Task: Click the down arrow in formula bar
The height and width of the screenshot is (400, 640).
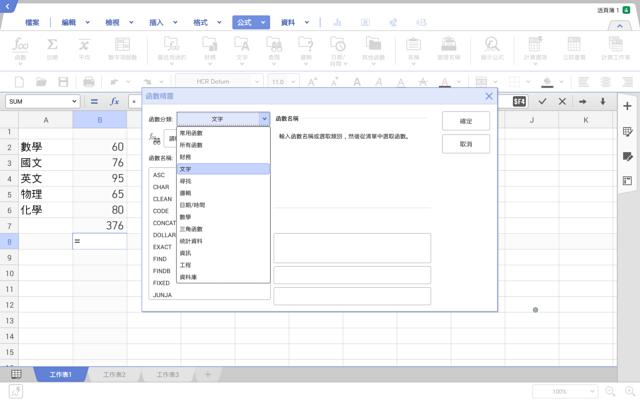Action: (x=602, y=101)
